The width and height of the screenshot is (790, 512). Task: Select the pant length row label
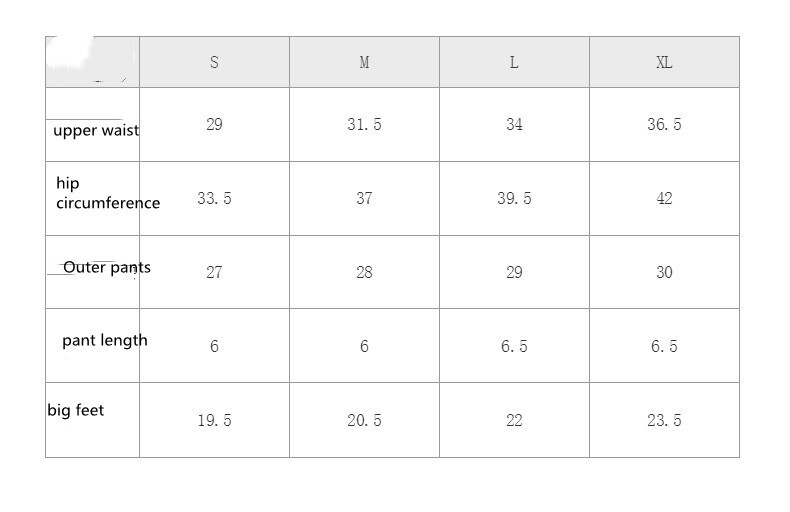pos(105,341)
